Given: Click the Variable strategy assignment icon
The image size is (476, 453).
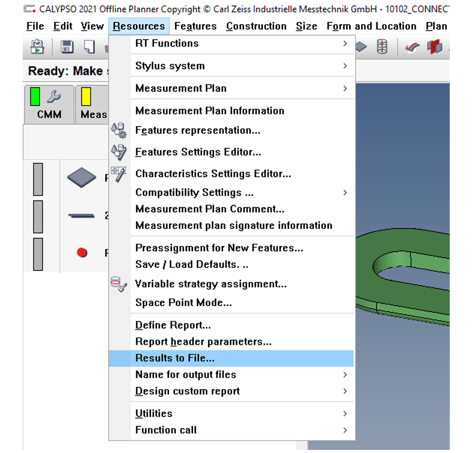Looking at the screenshot, I should pyautogui.click(x=118, y=284).
